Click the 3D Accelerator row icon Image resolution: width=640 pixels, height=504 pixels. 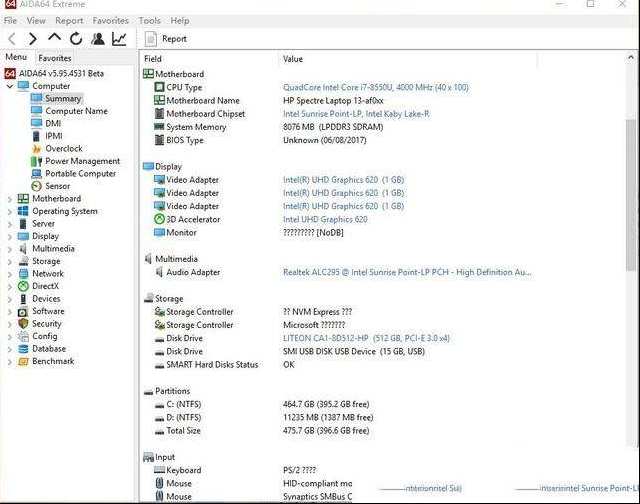point(159,219)
